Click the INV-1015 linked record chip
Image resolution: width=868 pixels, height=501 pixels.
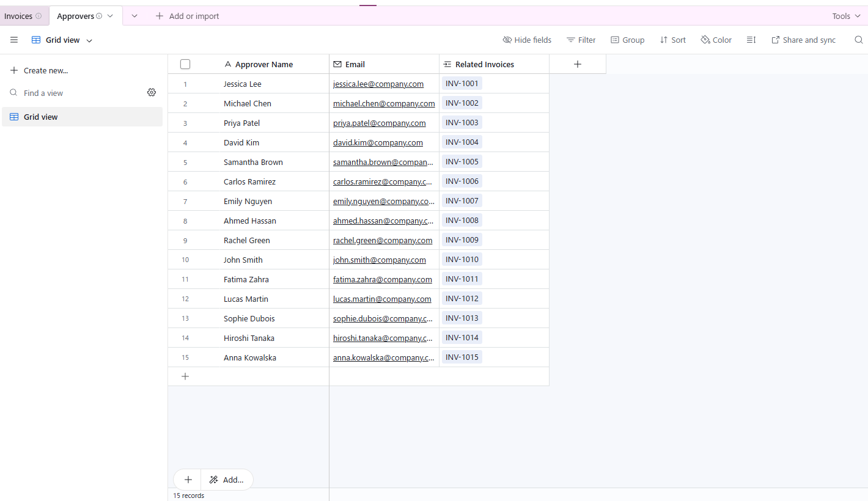click(462, 357)
